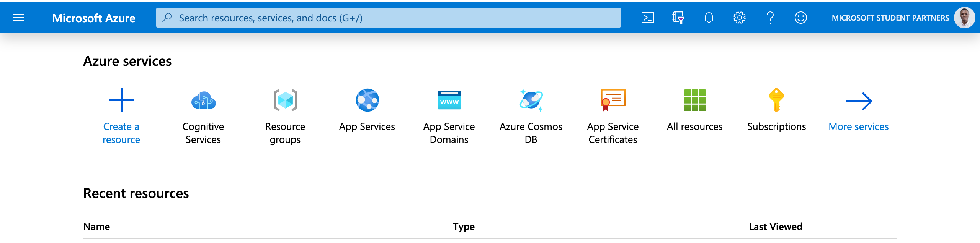Select the Azure Cosmos DB label
This screenshot has height=243, width=980.
click(x=531, y=133)
